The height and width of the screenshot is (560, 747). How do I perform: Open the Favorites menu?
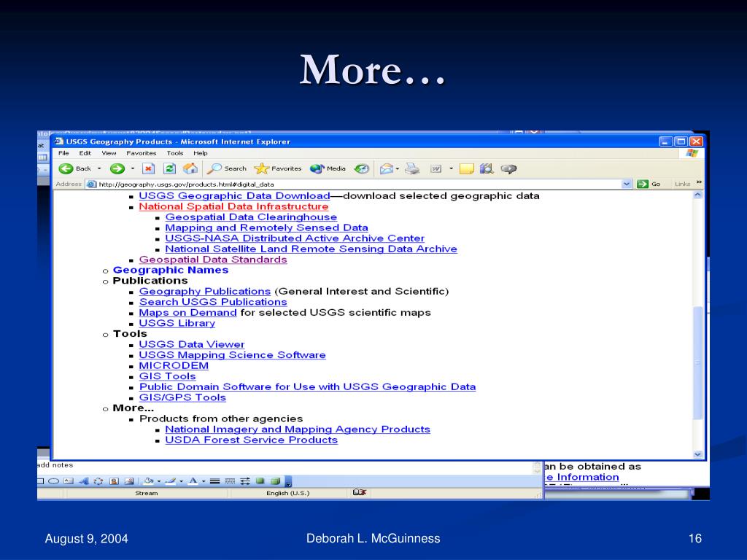point(141,153)
